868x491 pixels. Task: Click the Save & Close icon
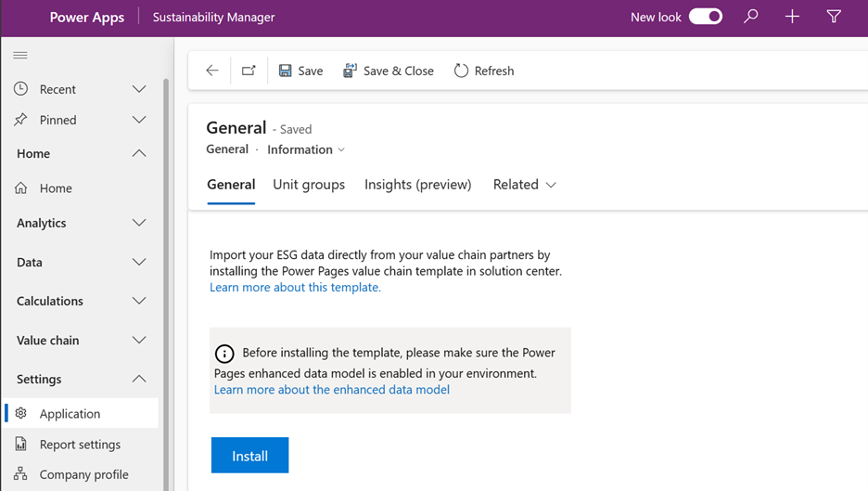point(350,71)
